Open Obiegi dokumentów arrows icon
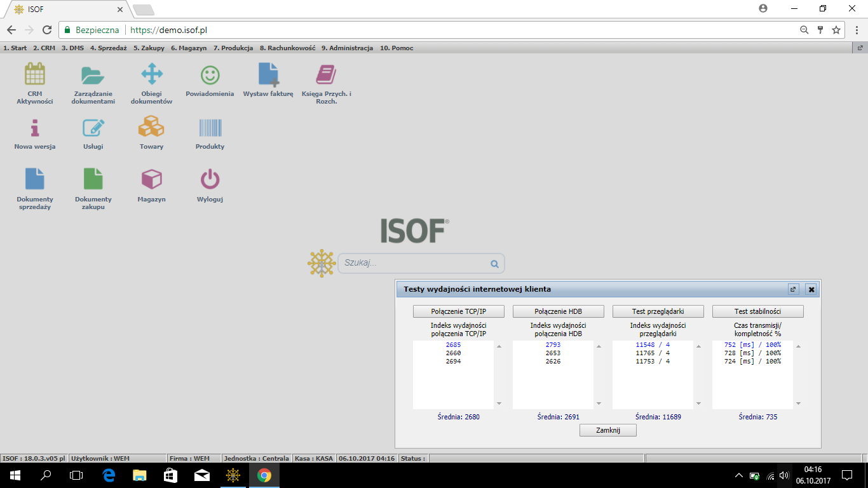 click(152, 74)
